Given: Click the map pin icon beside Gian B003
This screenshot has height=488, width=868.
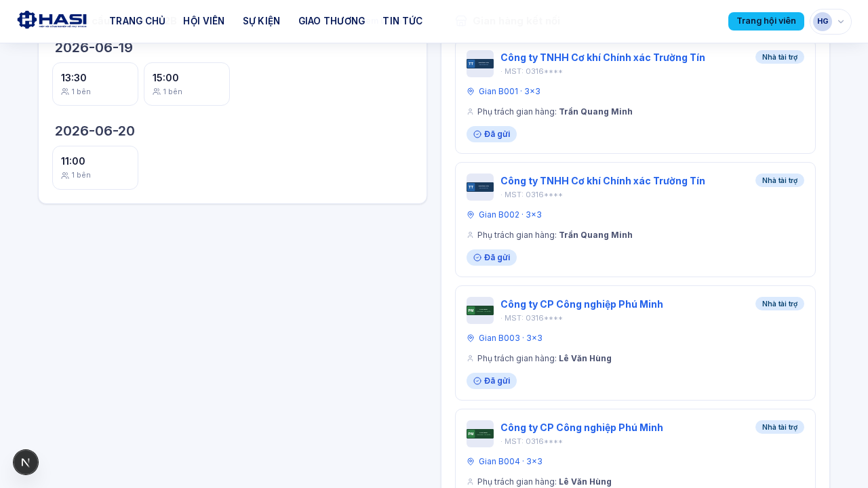Looking at the screenshot, I should coord(471,338).
